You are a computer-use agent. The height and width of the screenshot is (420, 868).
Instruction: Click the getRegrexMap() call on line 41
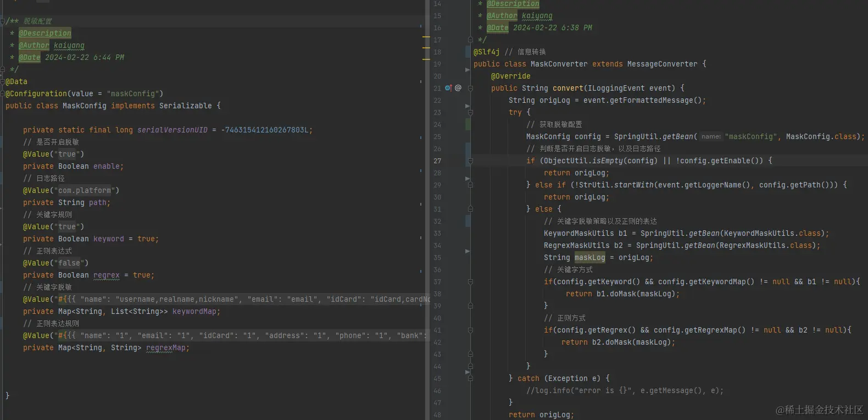[715, 330]
